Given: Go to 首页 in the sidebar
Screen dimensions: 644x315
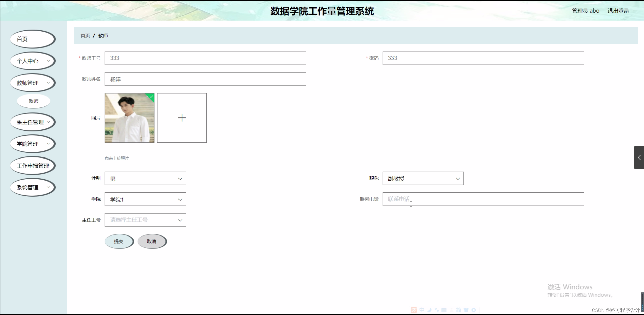Looking at the screenshot, I should pyautogui.click(x=32, y=39).
